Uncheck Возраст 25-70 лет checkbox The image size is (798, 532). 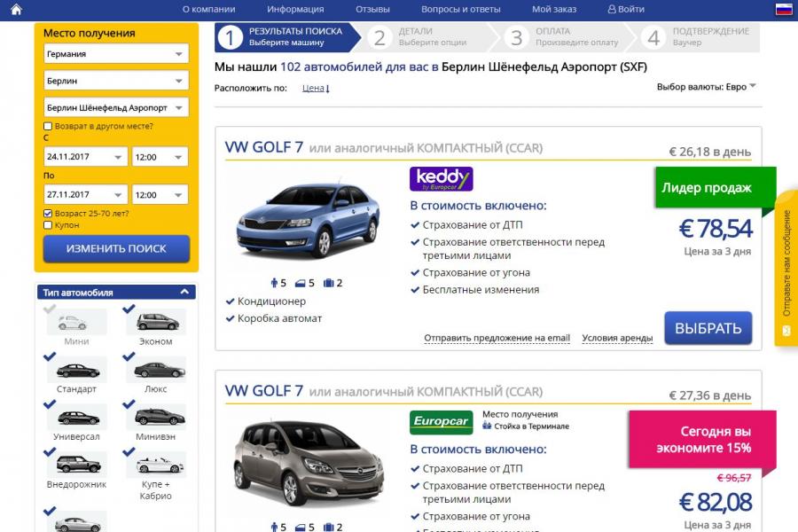click(x=48, y=214)
